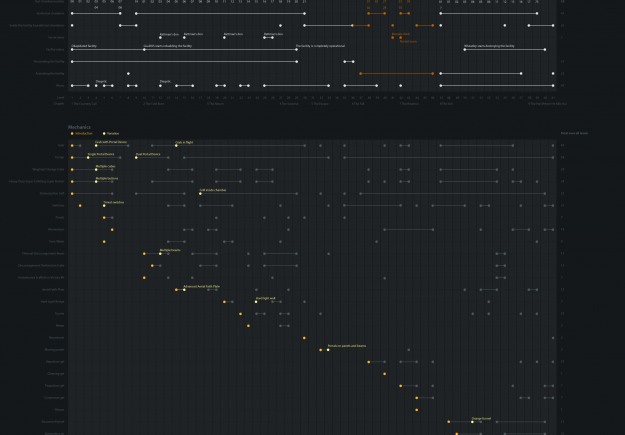
Task: Select the 'Neurotoxin' row label
Action: pos(57,338)
